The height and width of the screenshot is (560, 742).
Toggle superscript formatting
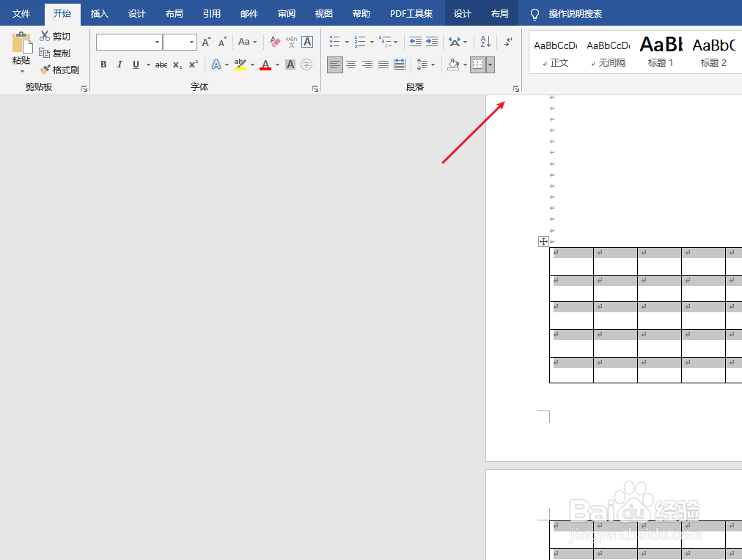194,65
